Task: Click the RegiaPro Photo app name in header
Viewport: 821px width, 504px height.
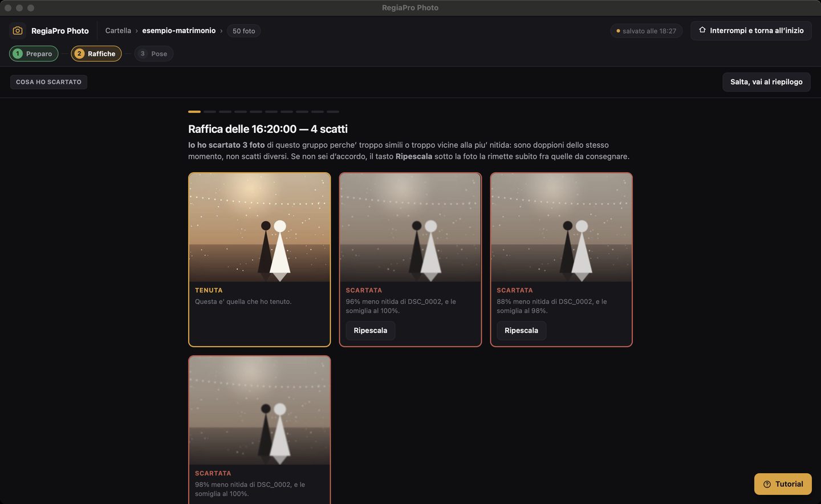Action: (60, 31)
